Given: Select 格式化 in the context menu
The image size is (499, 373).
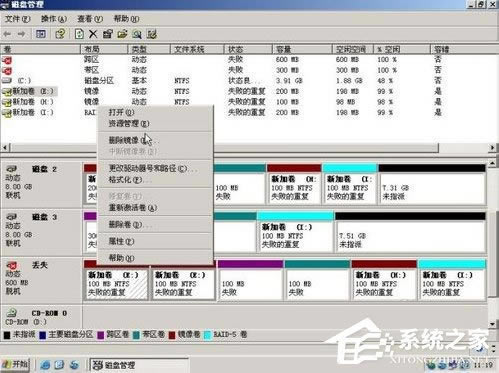Looking at the screenshot, I should [125, 180].
